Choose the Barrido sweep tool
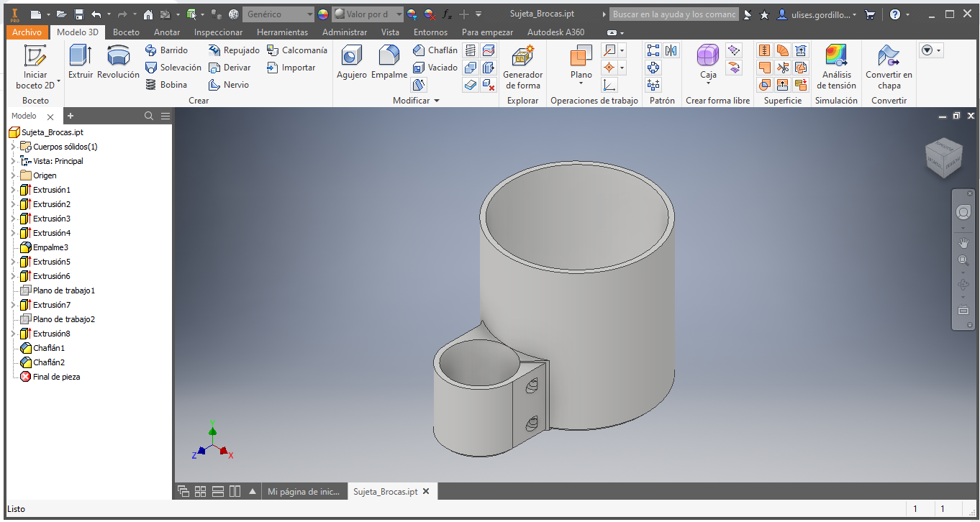The height and width of the screenshot is (522, 980). click(166, 50)
